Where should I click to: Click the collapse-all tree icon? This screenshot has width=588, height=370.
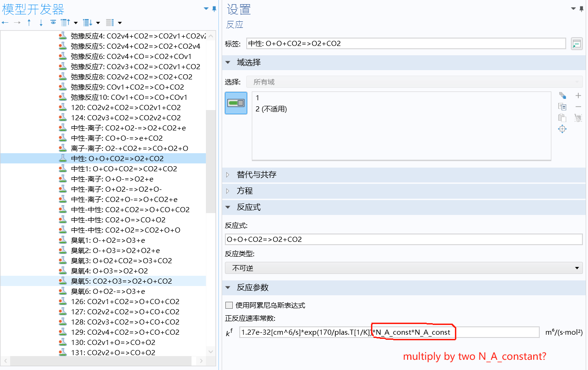tap(65, 23)
